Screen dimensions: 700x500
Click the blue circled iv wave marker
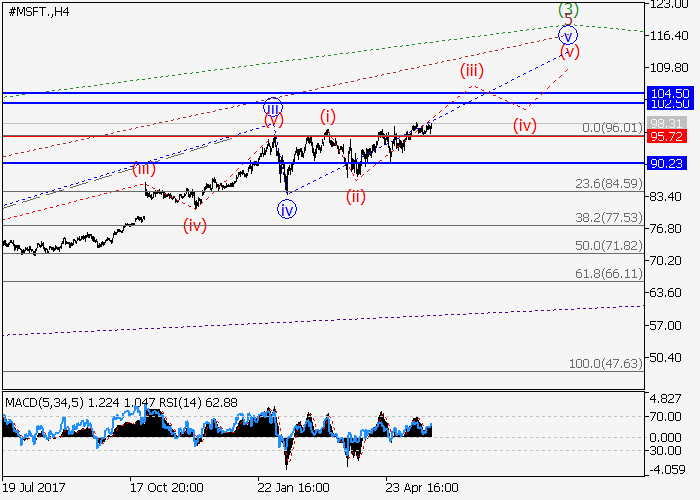287,210
